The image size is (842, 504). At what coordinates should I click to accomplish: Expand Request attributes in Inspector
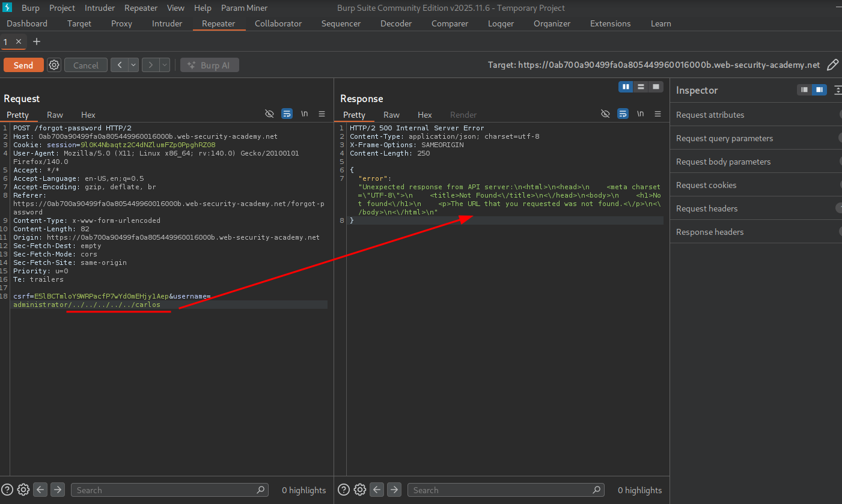[756, 115]
